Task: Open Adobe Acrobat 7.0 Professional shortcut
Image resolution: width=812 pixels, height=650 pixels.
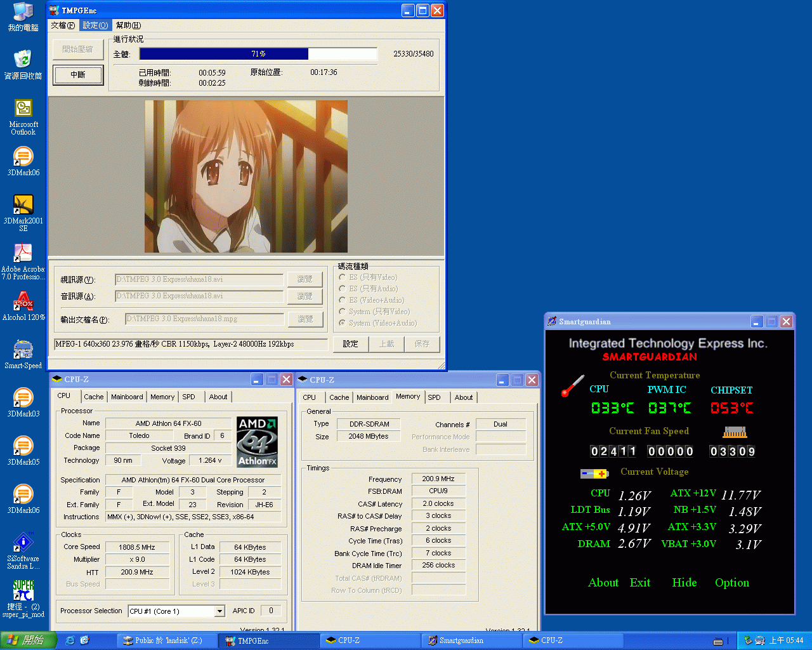Action: (23, 262)
